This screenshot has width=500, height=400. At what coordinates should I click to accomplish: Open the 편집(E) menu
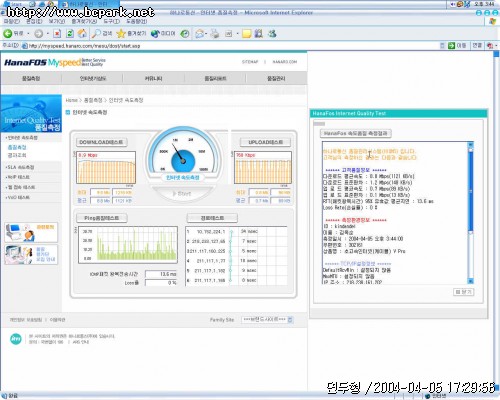[x=34, y=21]
